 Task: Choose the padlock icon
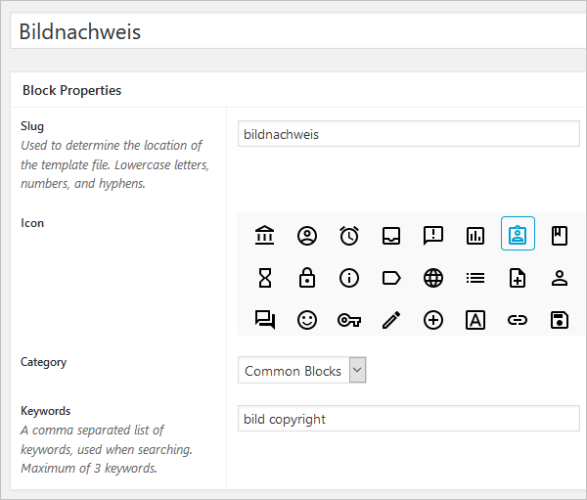(307, 277)
